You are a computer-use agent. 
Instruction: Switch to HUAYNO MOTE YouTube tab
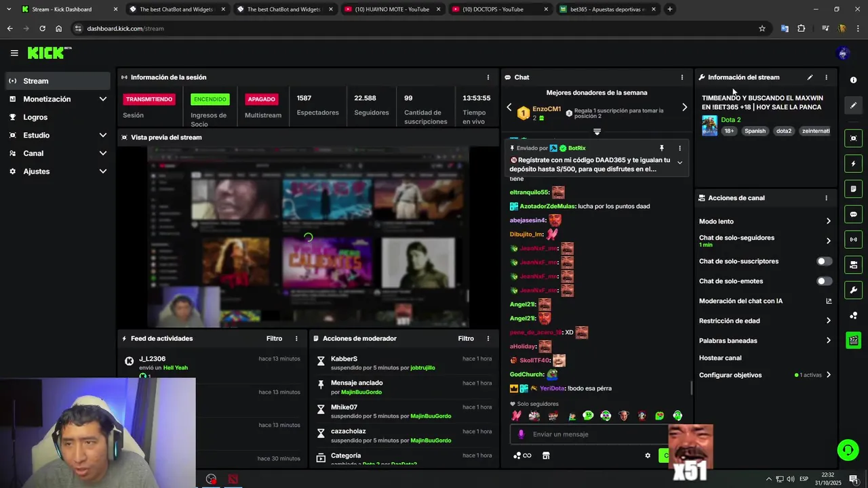391,9
